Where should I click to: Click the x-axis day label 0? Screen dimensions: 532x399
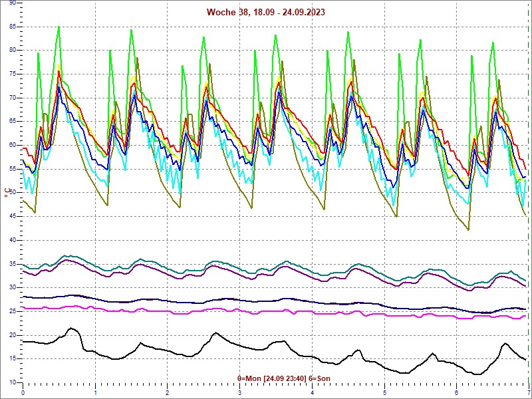tap(23, 394)
